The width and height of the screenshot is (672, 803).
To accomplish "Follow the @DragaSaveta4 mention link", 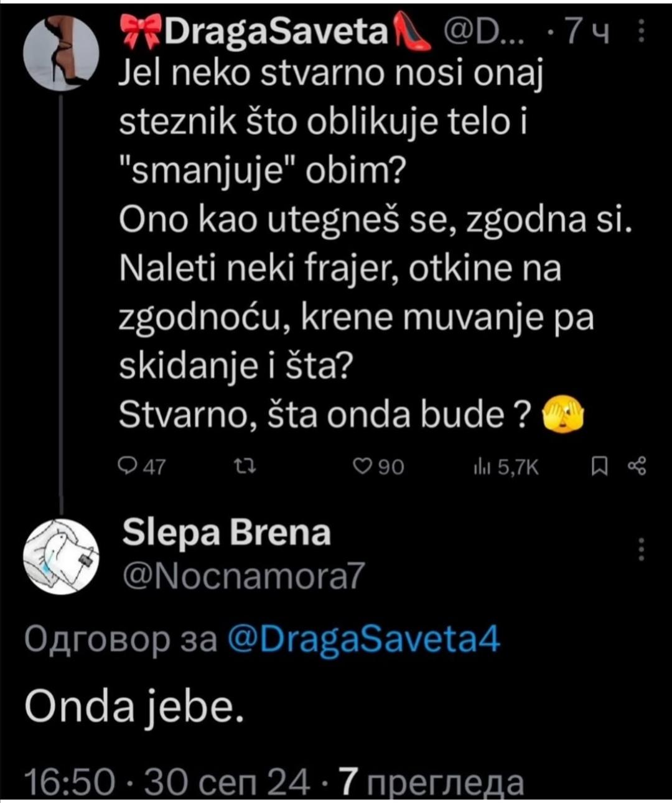I will point(364,639).
